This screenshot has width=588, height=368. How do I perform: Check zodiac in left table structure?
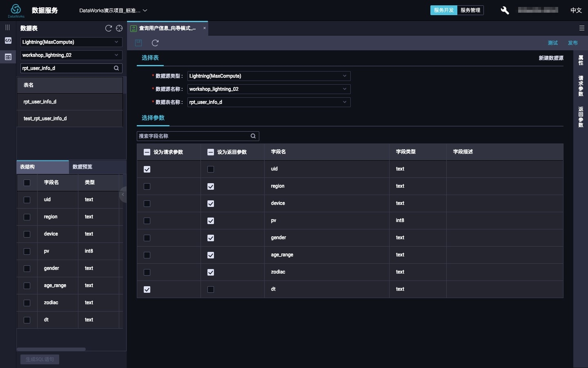coord(27,303)
